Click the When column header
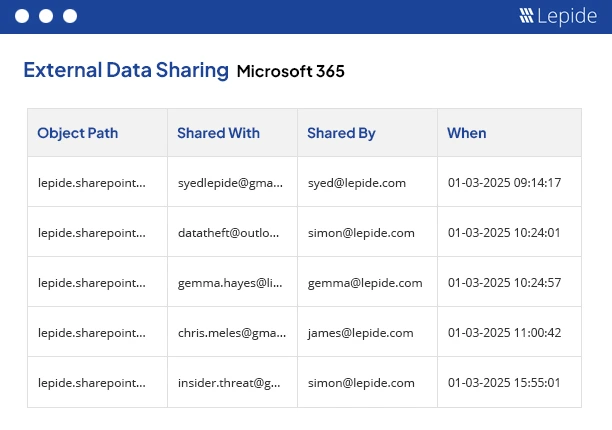This screenshot has height=430, width=612. [467, 133]
